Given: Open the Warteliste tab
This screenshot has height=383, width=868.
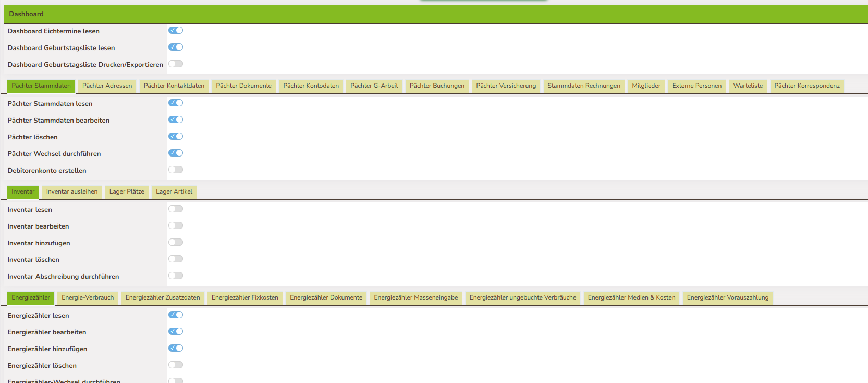Looking at the screenshot, I should [748, 86].
